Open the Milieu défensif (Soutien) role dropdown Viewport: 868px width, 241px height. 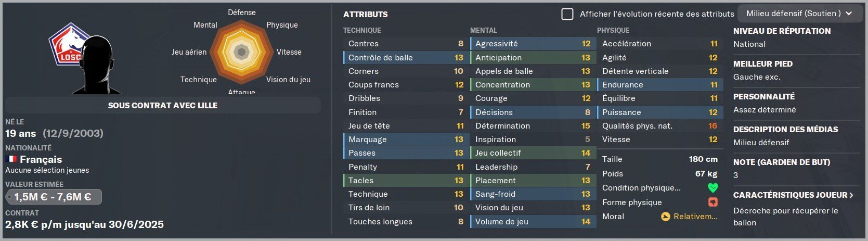(799, 14)
